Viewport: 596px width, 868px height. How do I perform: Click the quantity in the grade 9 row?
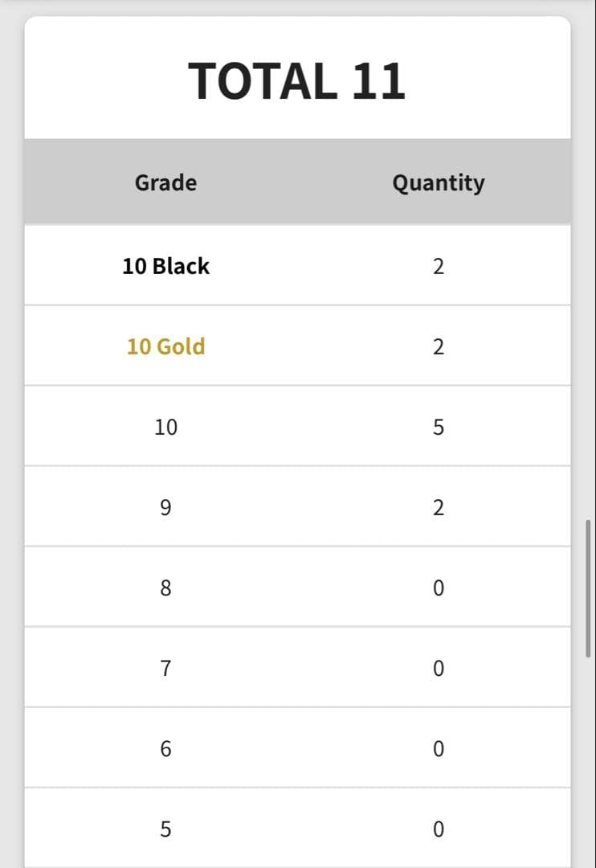tap(438, 507)
